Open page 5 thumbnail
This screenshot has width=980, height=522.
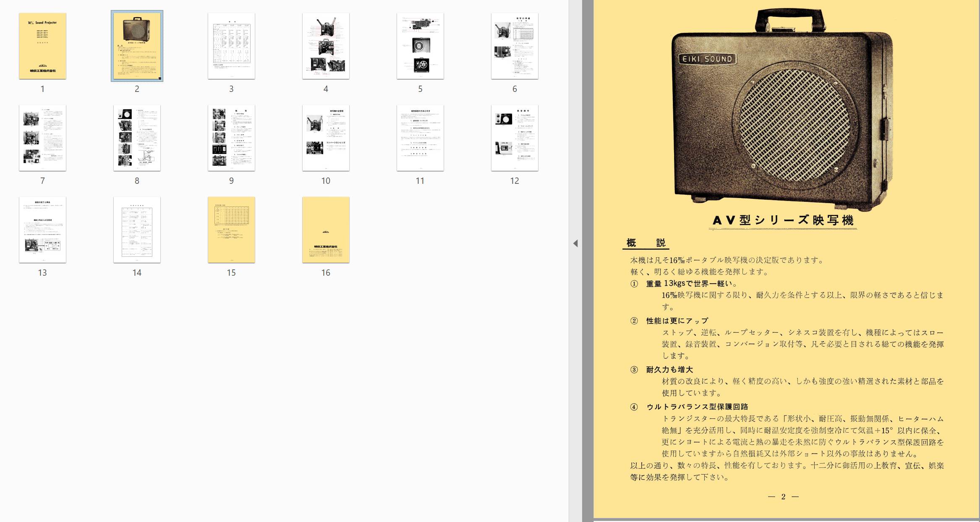(x=420, y=46)
